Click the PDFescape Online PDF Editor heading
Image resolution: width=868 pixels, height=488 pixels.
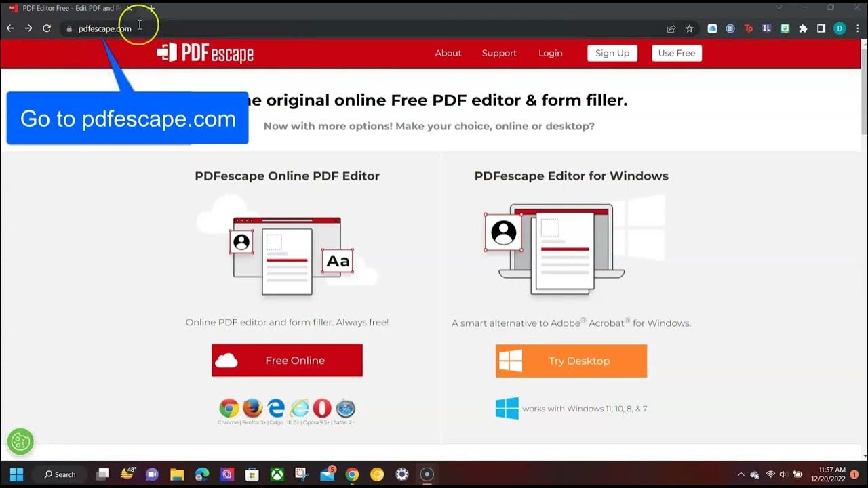tap(287, 176)
